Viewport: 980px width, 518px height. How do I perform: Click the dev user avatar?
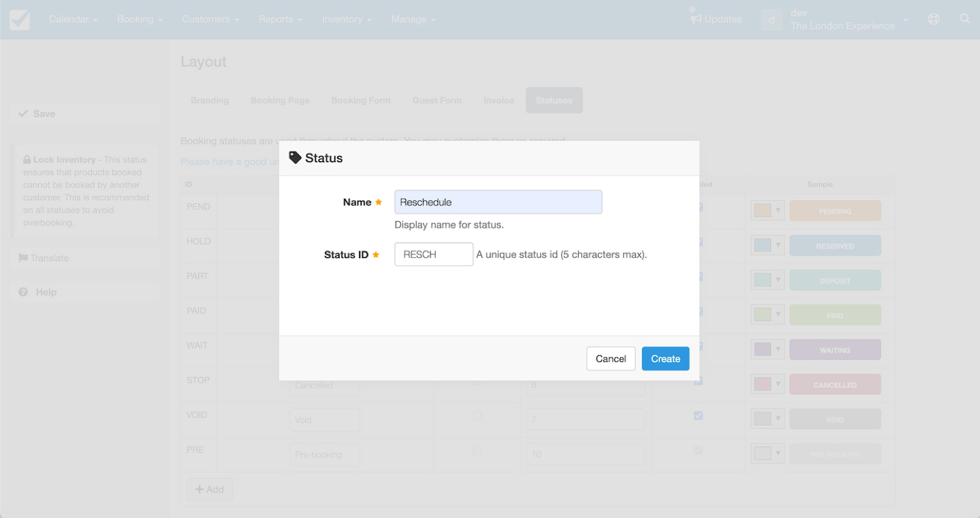click(x=772, y=20)
